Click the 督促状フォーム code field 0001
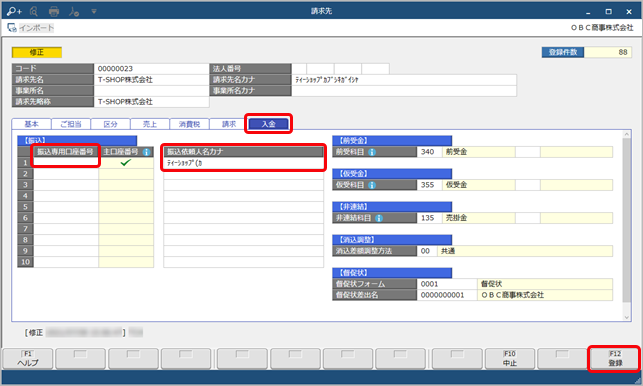 pos(447,284)
